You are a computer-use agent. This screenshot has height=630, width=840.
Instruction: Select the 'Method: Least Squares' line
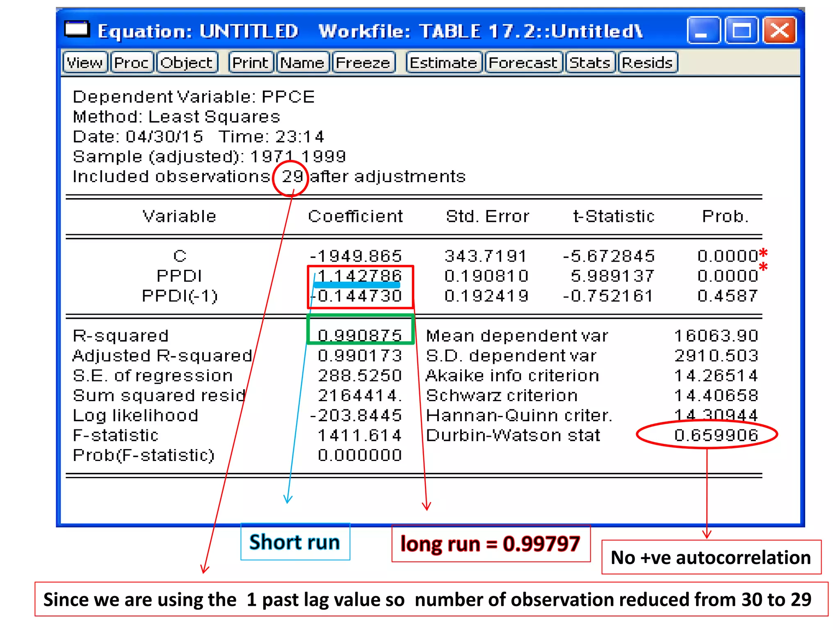pyautogui.click(x=176, y=117)
